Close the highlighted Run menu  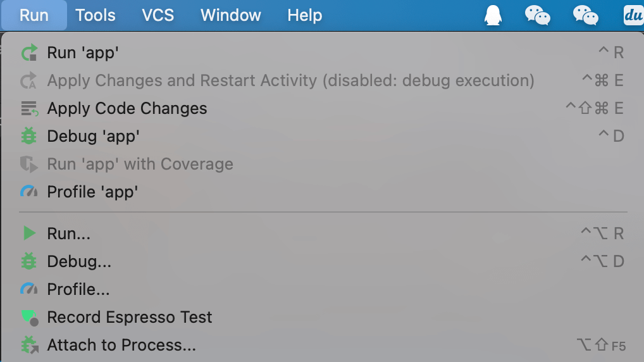(x=34, y=15)
